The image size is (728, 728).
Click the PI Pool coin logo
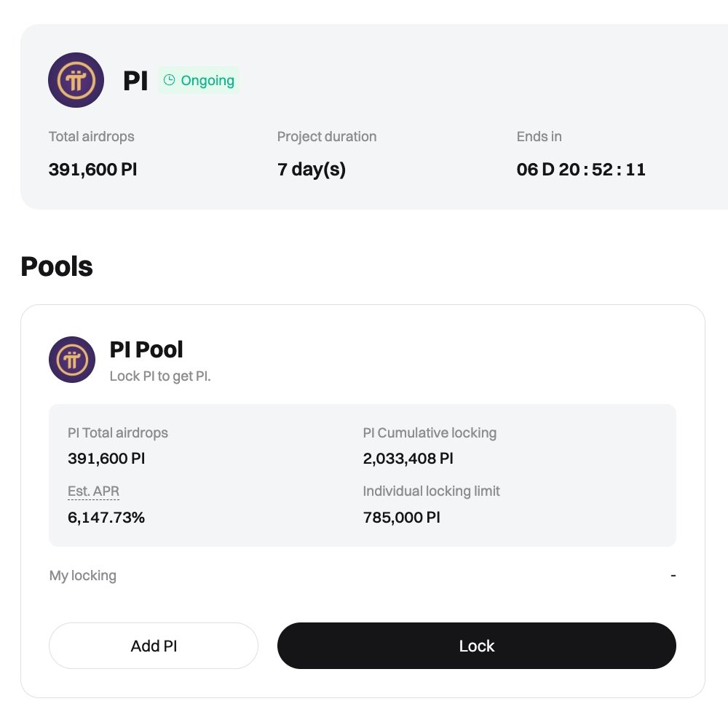[72, 360]
